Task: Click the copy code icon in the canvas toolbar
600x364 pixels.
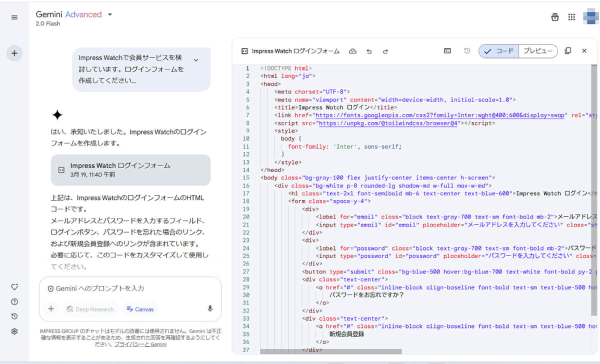Action: 568,51
